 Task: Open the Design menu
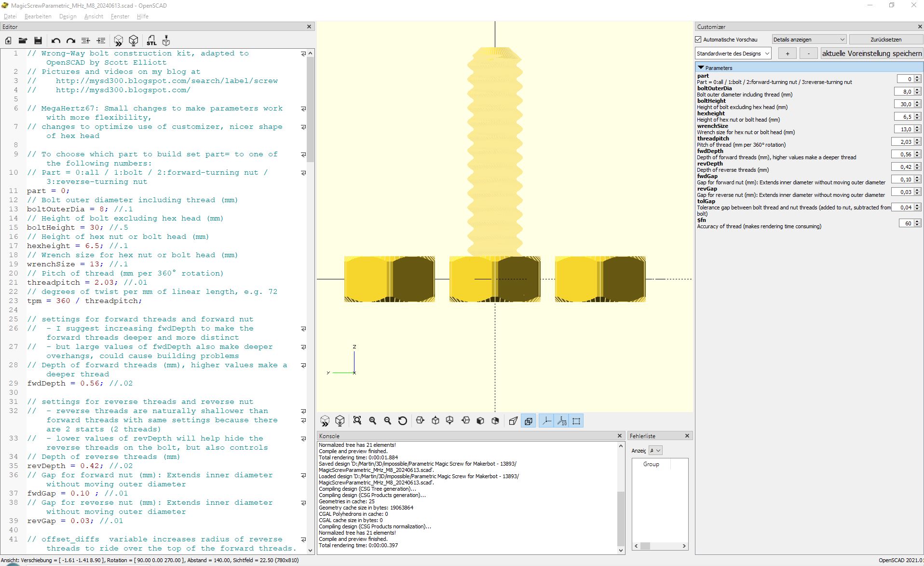pos(68,16)
